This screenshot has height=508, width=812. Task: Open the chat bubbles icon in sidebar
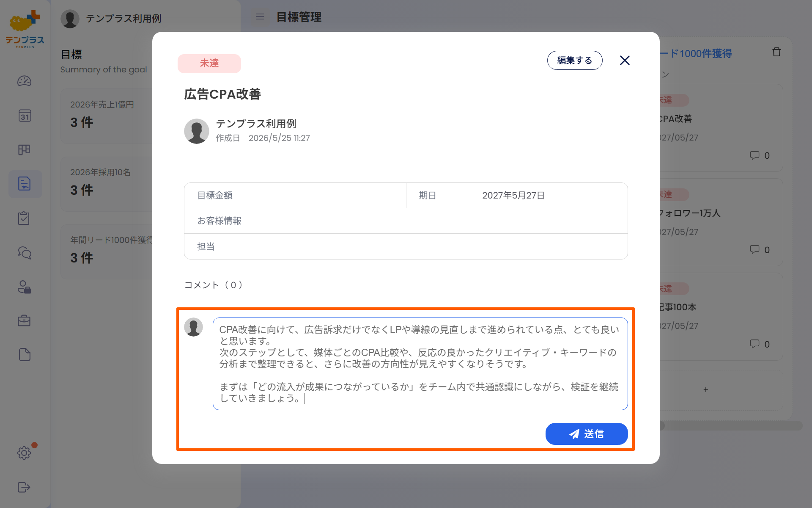pyautogui.click(x=25, y=253)
